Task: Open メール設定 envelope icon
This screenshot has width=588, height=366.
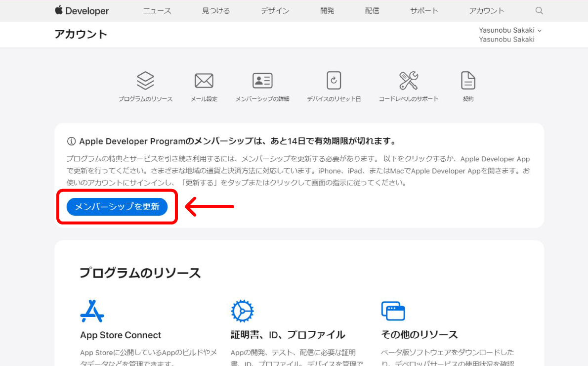Action: pyautogui.click(x=204, y=81)
